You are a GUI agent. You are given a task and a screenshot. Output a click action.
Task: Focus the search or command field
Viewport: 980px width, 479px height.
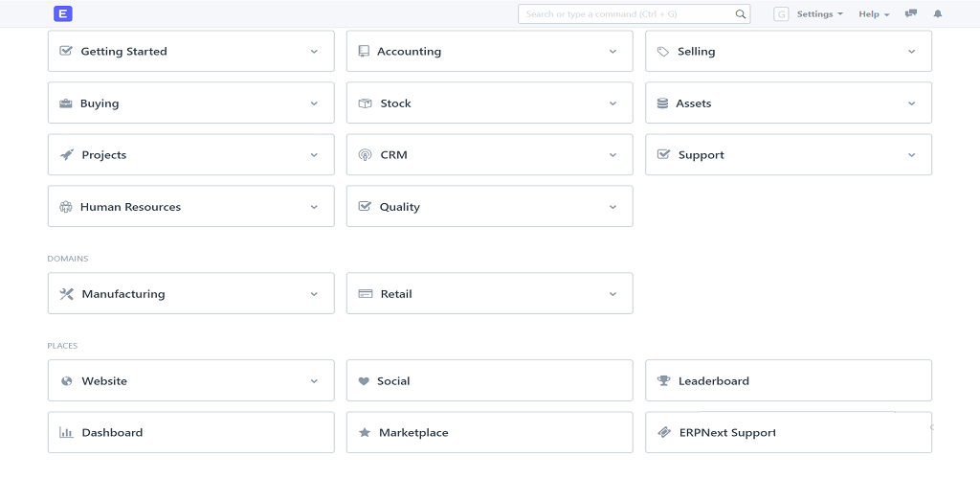pyautogui.click(x=634, y=13)
